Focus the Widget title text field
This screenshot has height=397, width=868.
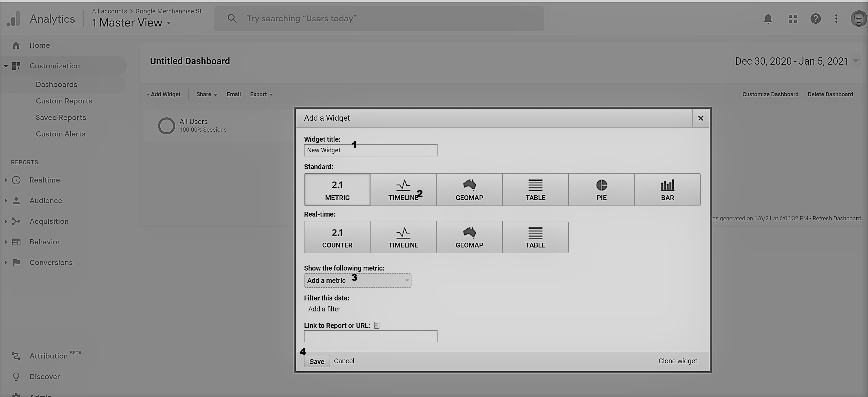click(x=371, y=150)
